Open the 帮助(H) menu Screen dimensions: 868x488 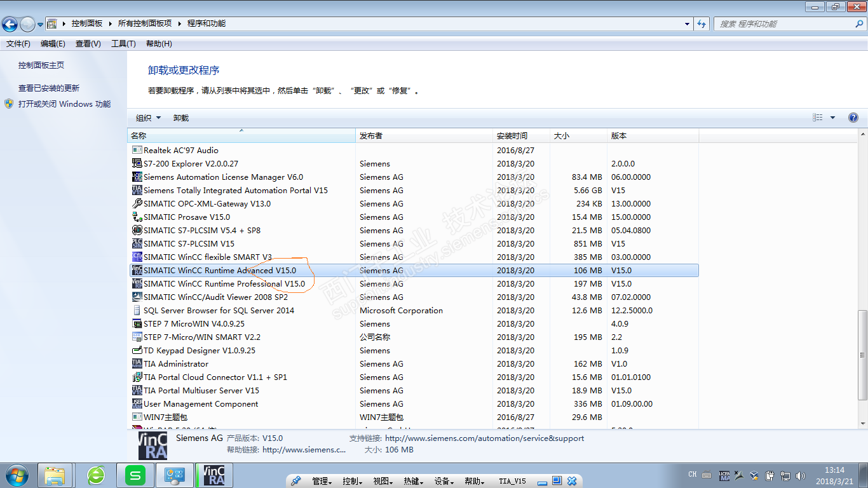pyautogui.click(x=159, y=44)
